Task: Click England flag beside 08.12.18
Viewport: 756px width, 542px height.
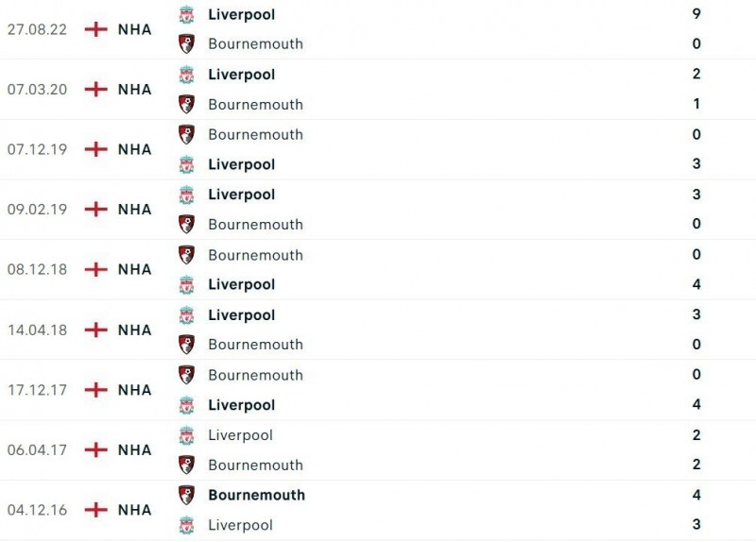Action: pos(95,269)
